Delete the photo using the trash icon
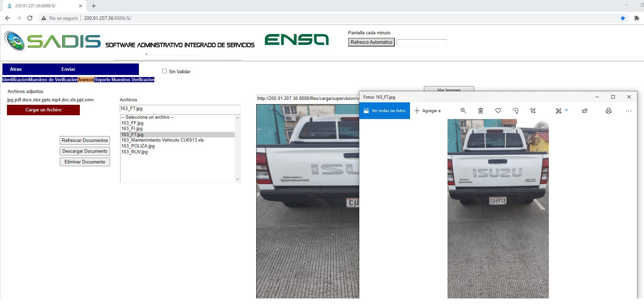This screenshot has height=304, width=644. 480,111
